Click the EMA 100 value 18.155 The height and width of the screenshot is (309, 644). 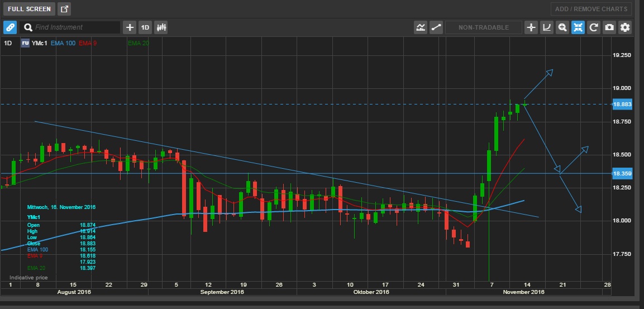click(88, 249)
